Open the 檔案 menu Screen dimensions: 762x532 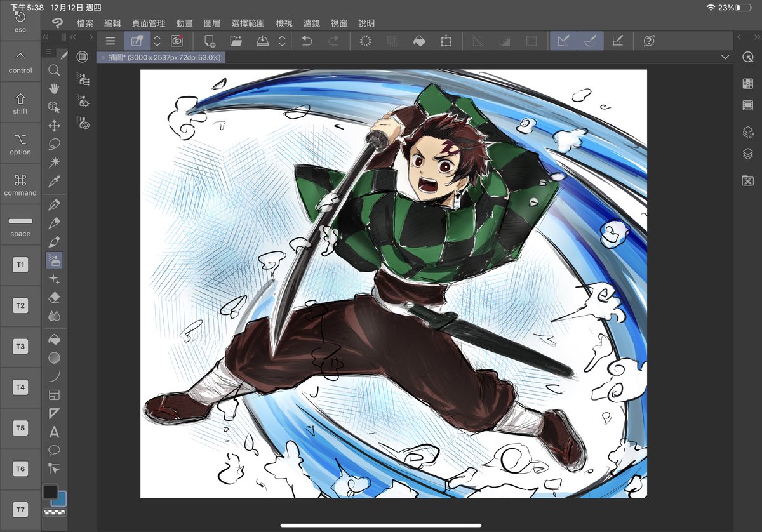tap(85, 23)
